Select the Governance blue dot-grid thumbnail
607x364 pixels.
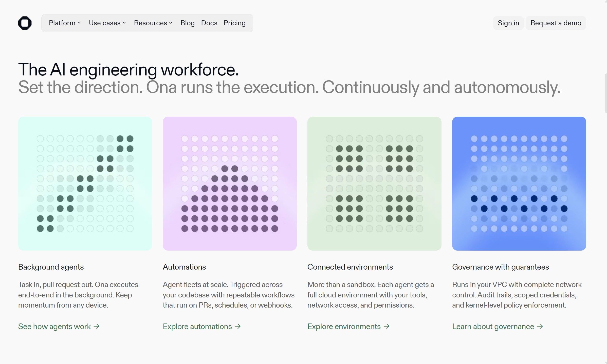pyautogui.click(x=519, y=184)
